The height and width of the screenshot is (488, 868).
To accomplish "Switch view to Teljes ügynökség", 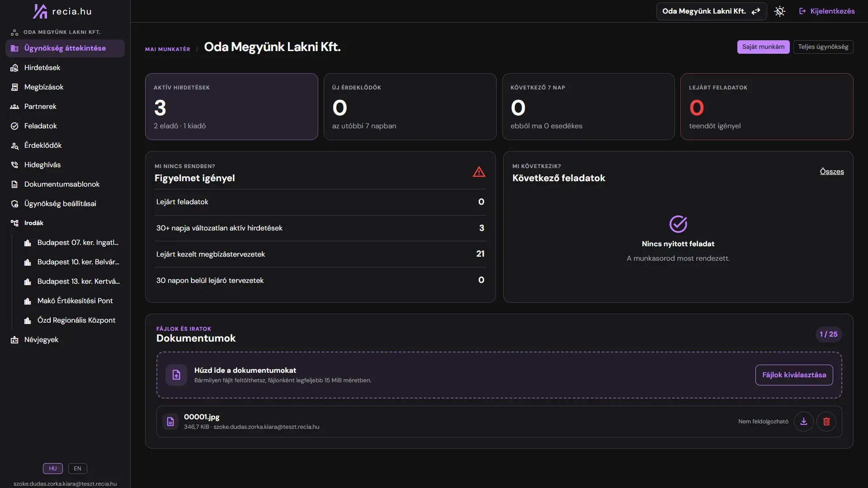I will (823, 47).
